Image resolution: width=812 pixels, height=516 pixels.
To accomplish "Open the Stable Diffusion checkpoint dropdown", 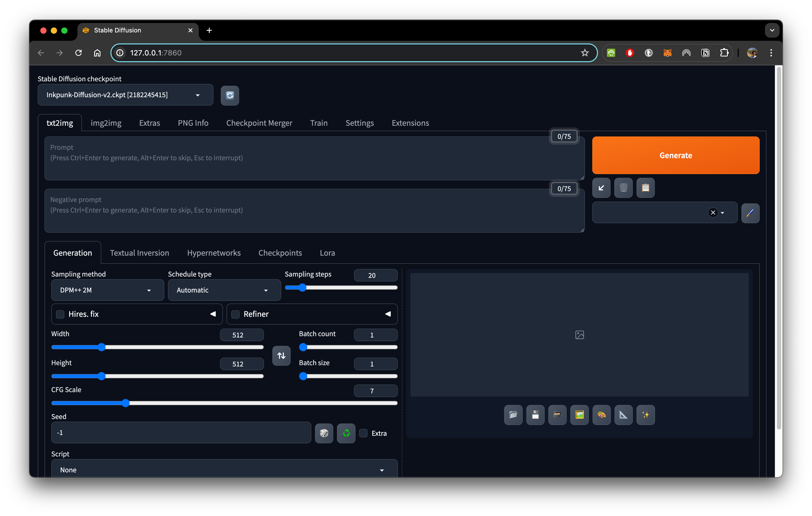I will click(x=125, y=95).
